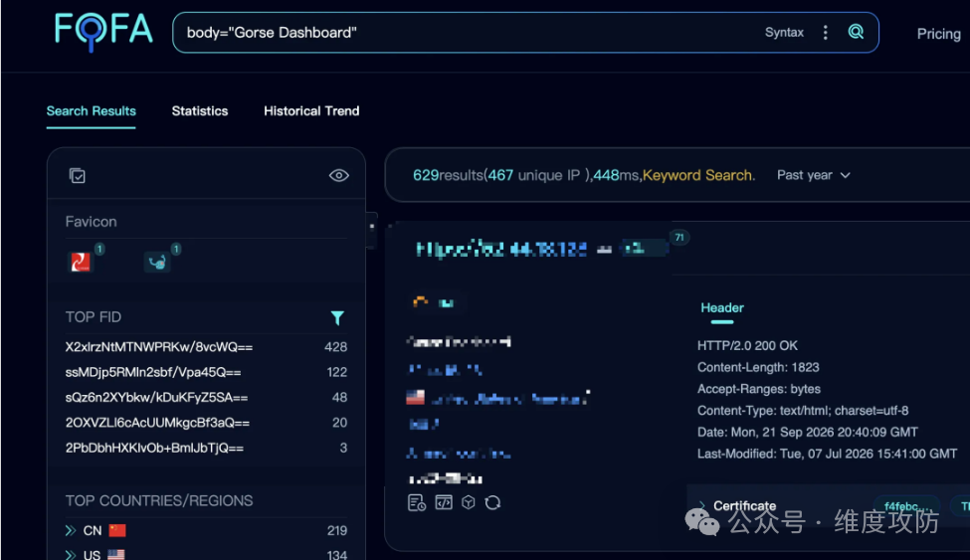Click the badge showing 71
This screenshot has height=560, width=970.
click(x=679, y=238)
